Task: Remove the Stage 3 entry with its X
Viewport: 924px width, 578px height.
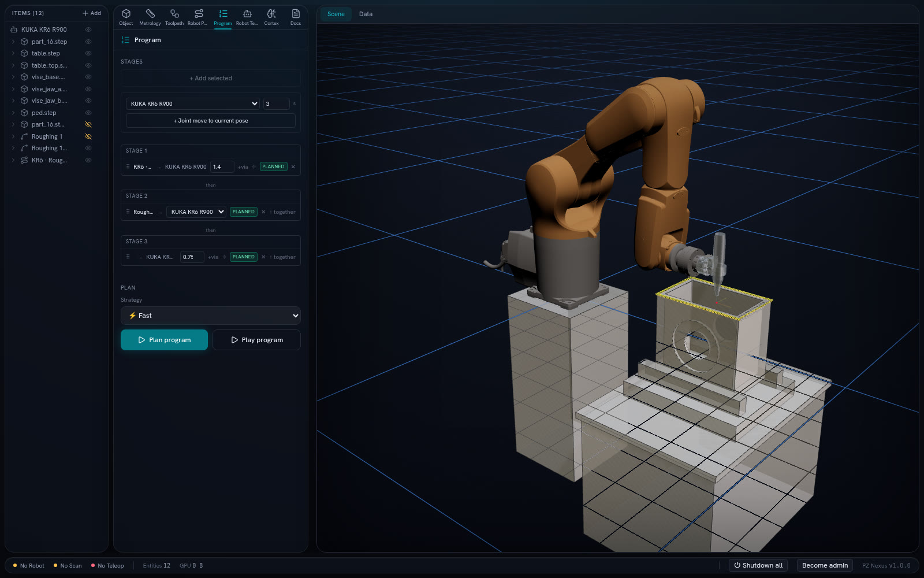Action: [x=263, y=257]
